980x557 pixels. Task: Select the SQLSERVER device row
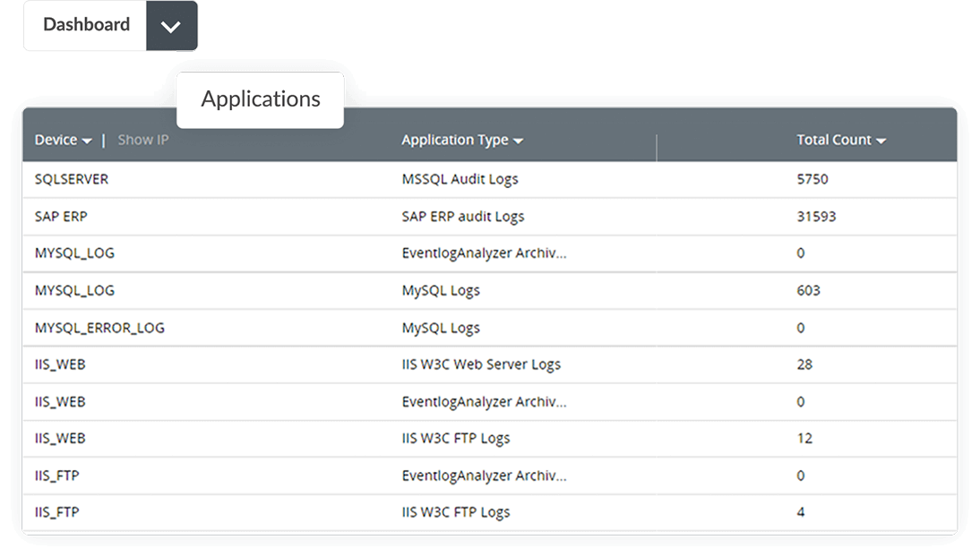(72, 179)
